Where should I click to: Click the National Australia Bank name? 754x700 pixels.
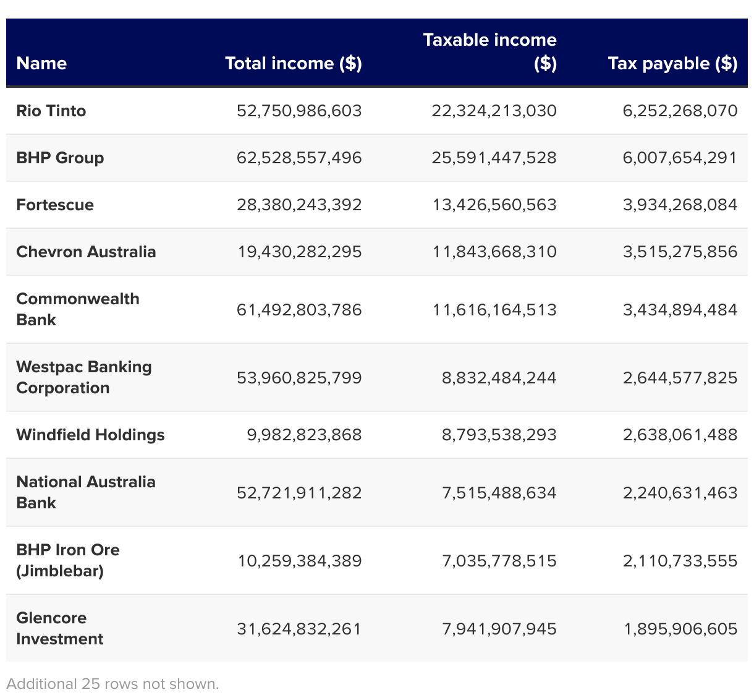click(86, 492)
